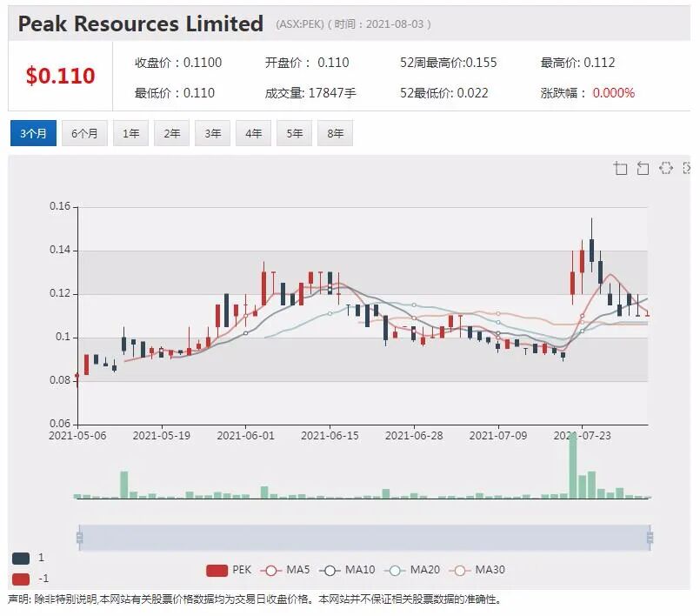
Task: Click the 0.08 y-axis label
Action: [x=60, y=380]
